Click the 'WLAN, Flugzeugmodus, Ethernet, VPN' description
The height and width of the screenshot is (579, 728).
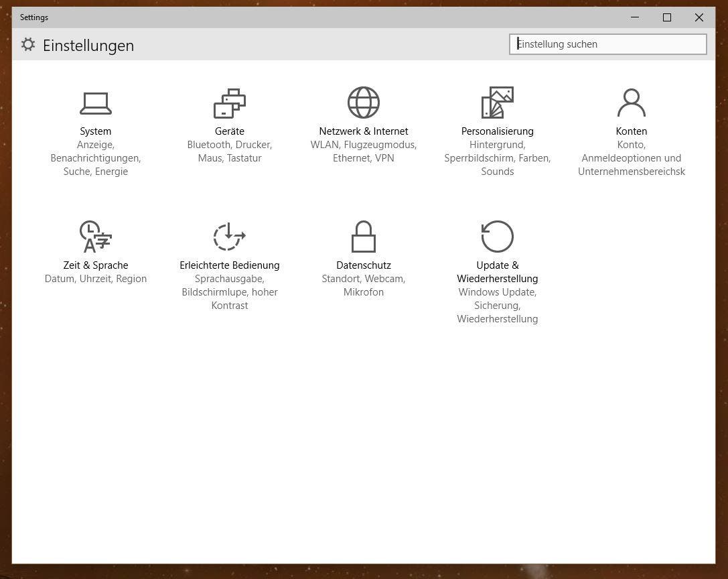pyautogui.click(x=364, y=151)
